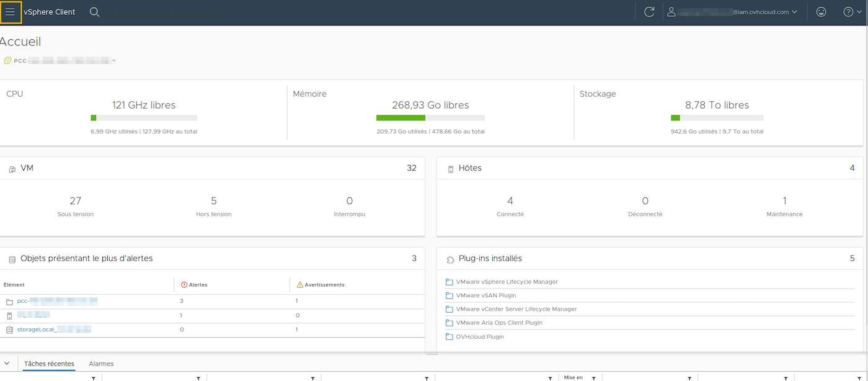Click the alerts list icon beside Objets
Viewport: 868px width, 381px height.
pos(11,258)
